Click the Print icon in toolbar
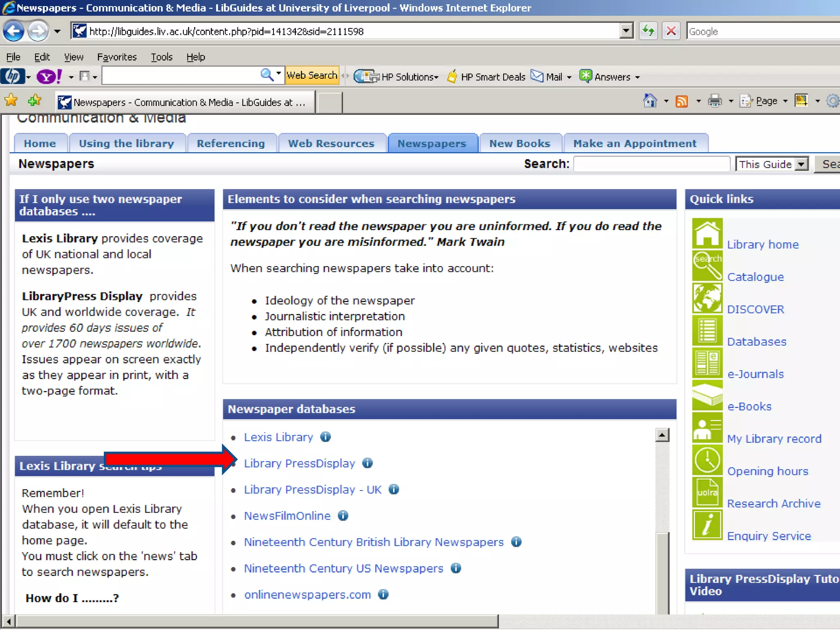Viewport: 840px width, 630px height. tap(715, 101)
